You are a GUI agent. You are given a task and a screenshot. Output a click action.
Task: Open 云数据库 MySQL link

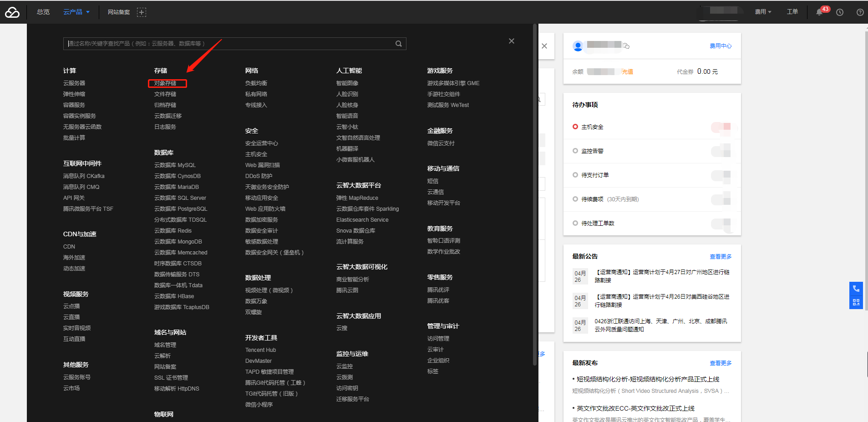[x=175, y=165]
